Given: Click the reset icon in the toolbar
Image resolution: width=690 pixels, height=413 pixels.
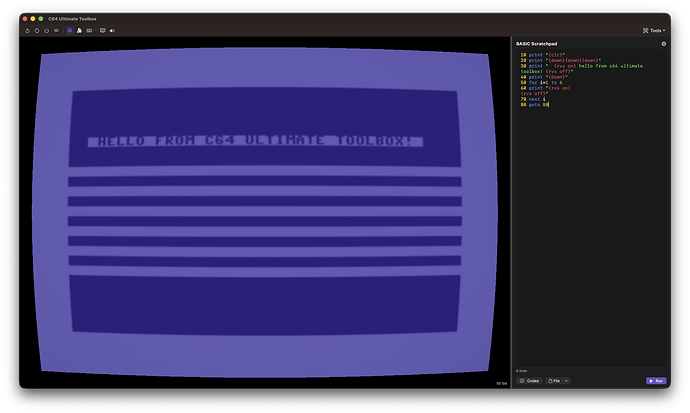Looking at the screenshot, I should tap(27, 31).
